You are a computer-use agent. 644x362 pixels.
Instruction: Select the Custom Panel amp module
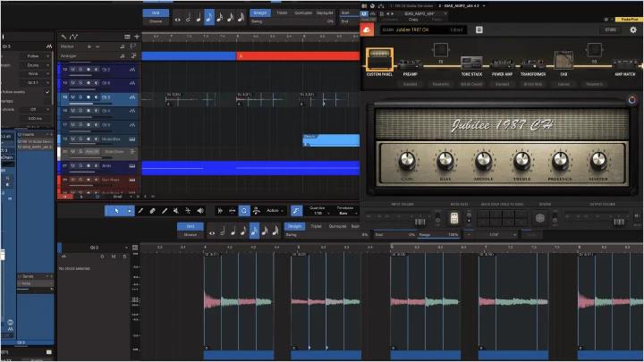379,62
